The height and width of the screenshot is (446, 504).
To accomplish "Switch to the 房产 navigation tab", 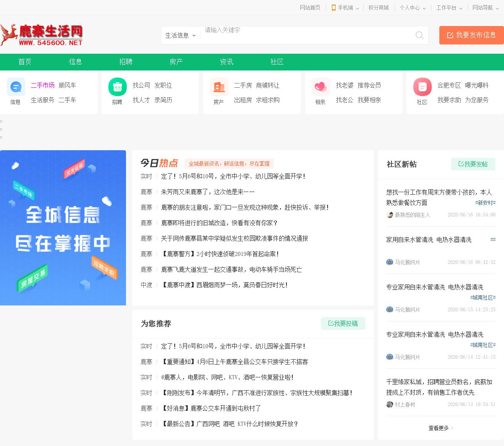I will (176, 62).
